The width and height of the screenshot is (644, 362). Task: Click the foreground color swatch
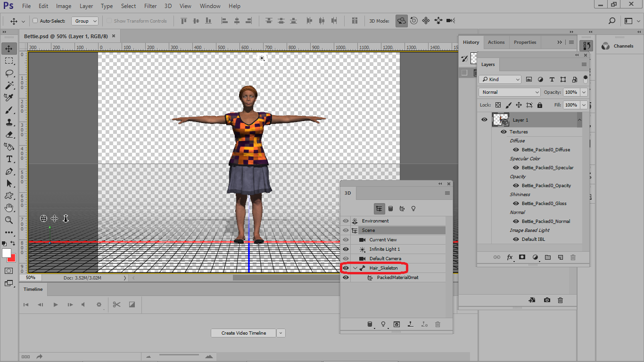(7, 254)
